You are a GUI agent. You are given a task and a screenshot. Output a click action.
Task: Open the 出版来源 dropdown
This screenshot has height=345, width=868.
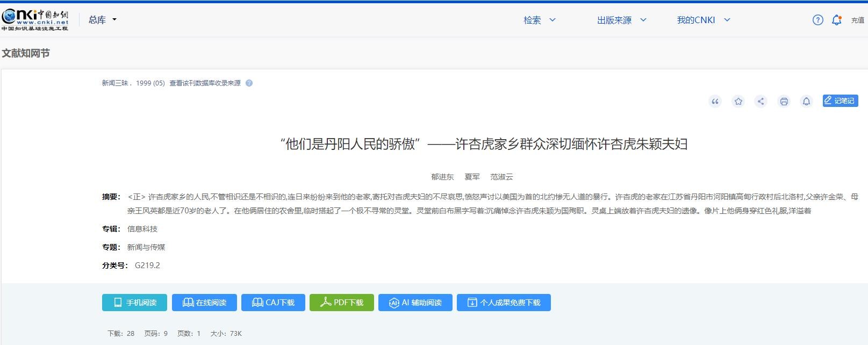[x=621, y=20]
